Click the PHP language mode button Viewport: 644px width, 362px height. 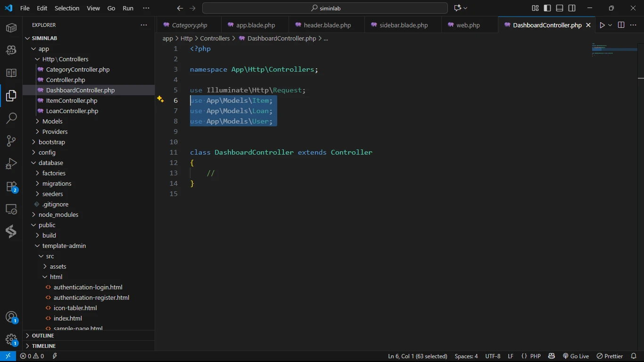click(535, 356)
